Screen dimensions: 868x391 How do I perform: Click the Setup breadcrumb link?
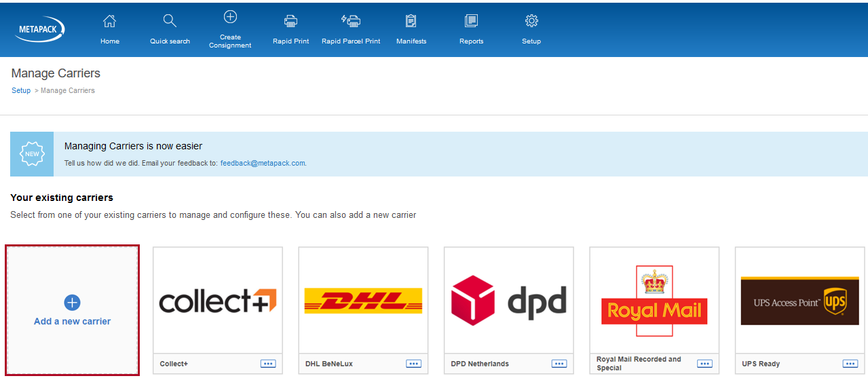21,90
